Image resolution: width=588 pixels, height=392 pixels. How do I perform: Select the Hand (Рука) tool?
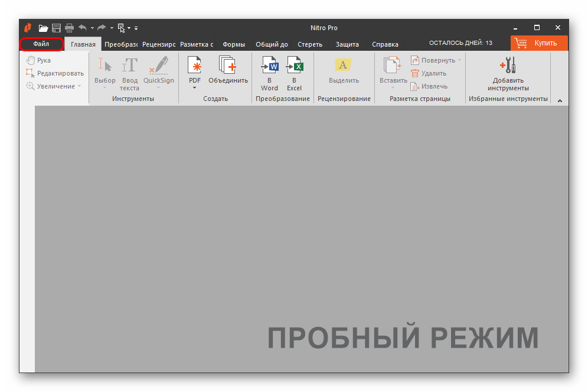click(39, 60)
